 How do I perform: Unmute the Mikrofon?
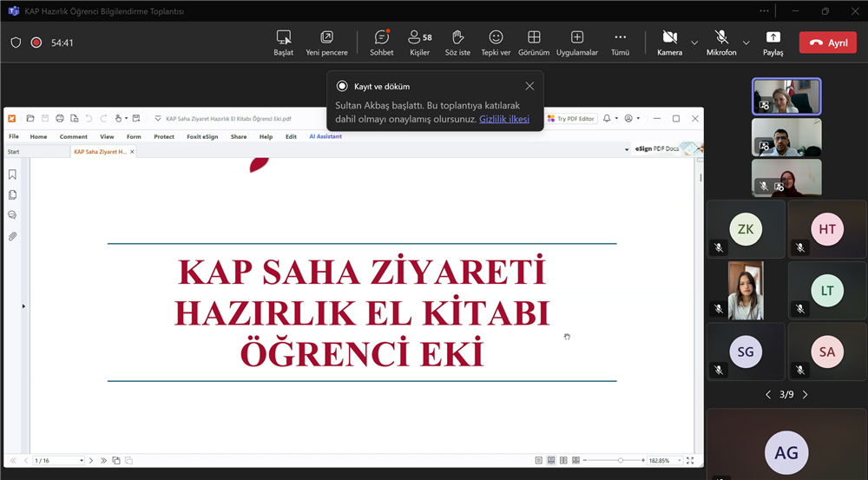721,43
